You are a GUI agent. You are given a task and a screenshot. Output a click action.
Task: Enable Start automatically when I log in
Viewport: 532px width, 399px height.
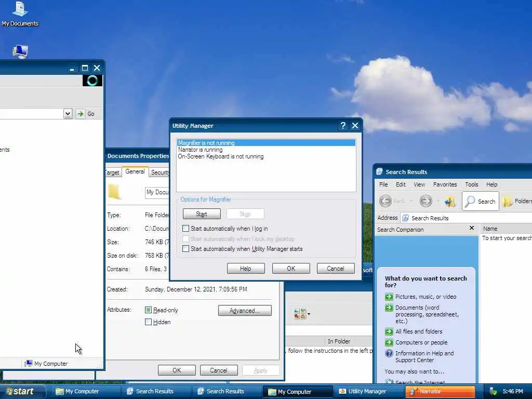coord(185,229)
